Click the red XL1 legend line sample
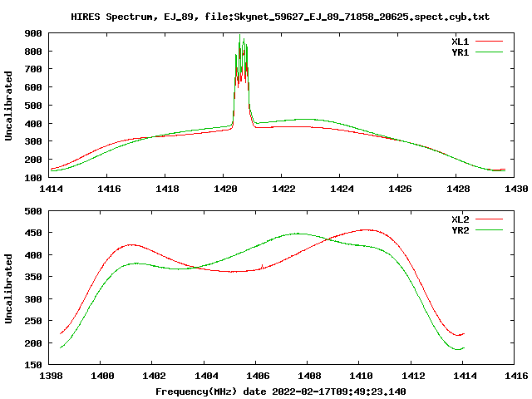 click(x=489, y=42)
